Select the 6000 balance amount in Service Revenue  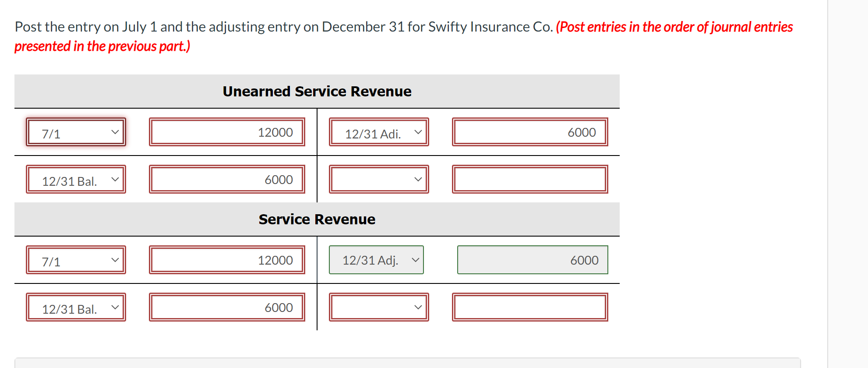click(226, 307)
